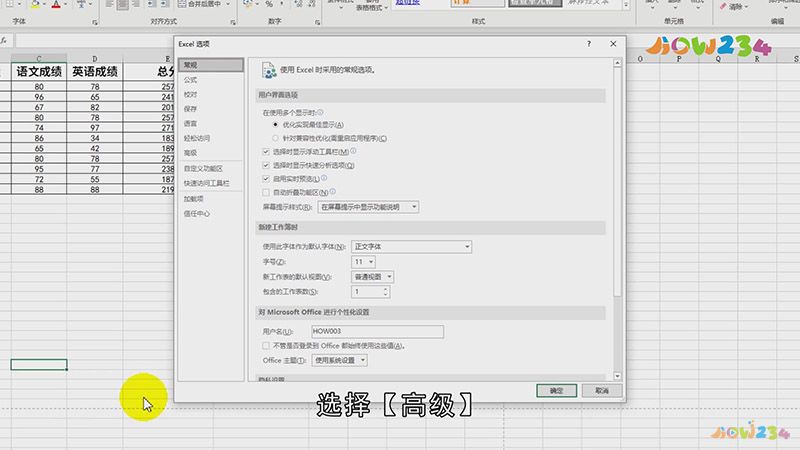
Task: Toggle 选择时显示快速分析选项 checkbox
Action: (266, 165)
